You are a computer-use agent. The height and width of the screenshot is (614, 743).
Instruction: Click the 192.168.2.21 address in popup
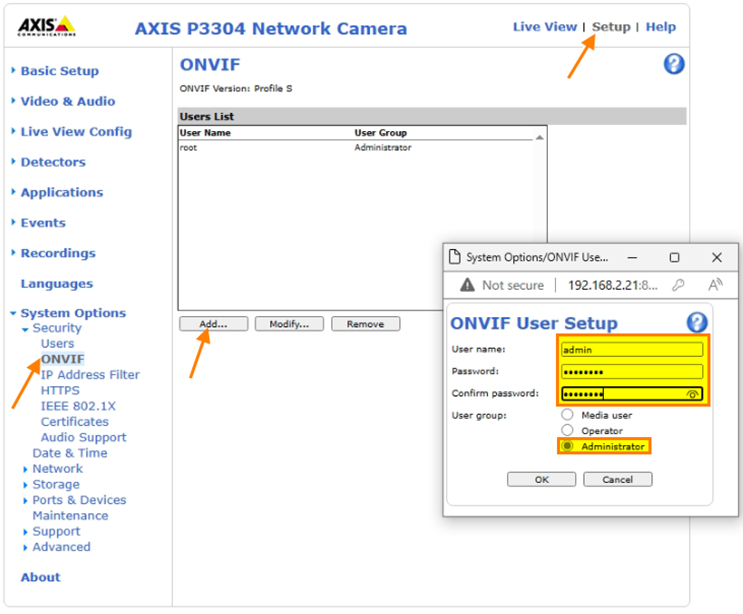click(x=613, y=285)
